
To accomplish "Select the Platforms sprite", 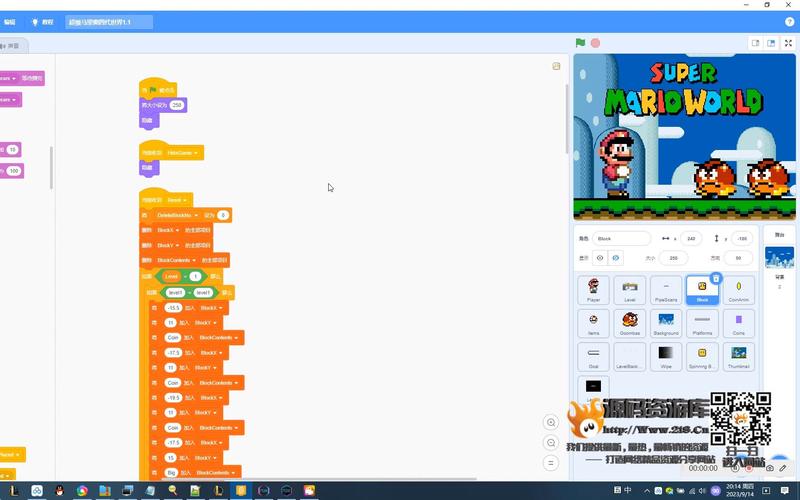I will pyautogui.click(x=702, y=323).
